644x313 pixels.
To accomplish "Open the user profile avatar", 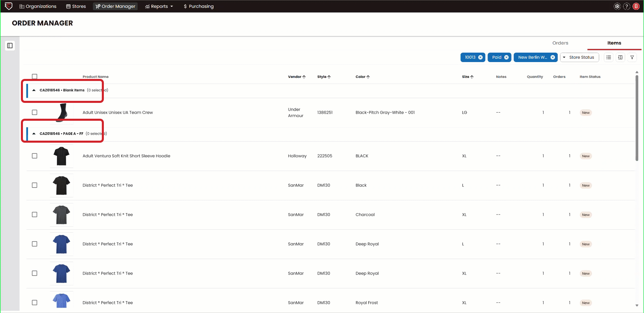I will click(636, 6).
